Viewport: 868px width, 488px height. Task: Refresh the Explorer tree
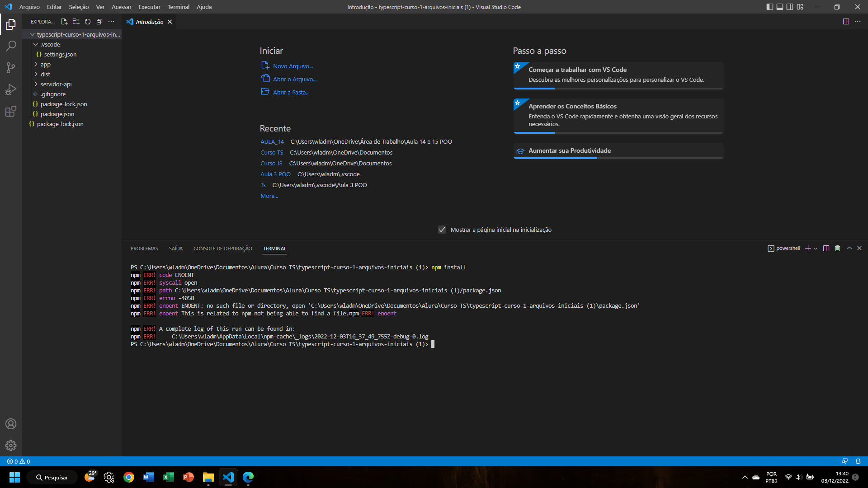click(88, 22)
